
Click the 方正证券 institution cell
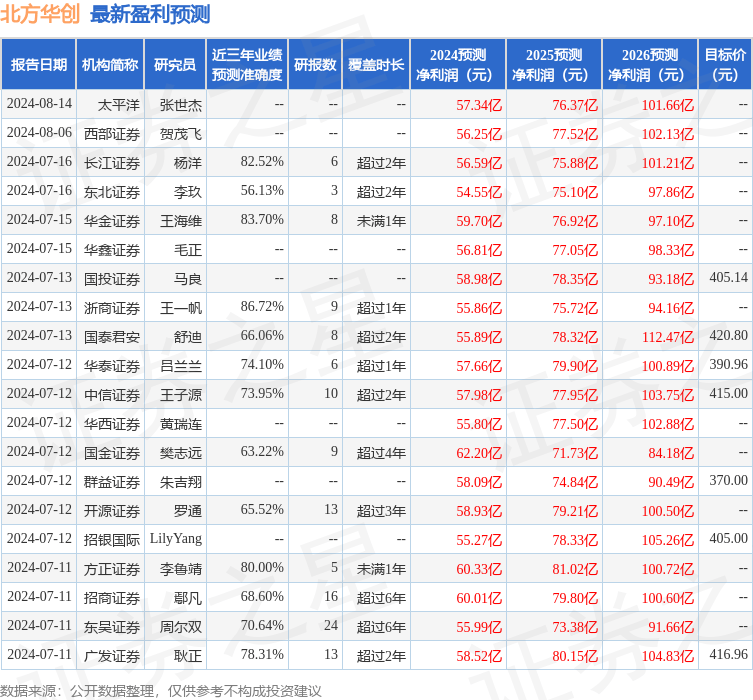point(112,569)
